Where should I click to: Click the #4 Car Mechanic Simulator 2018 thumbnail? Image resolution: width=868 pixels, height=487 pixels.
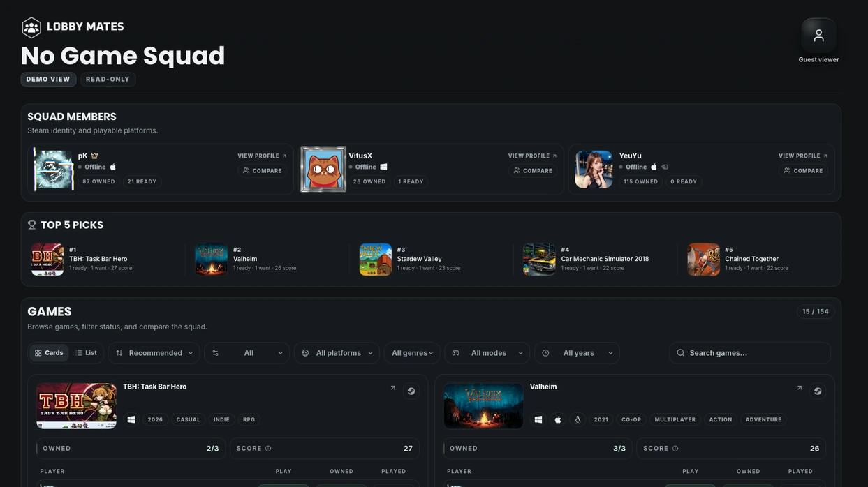tap(539, 260)
